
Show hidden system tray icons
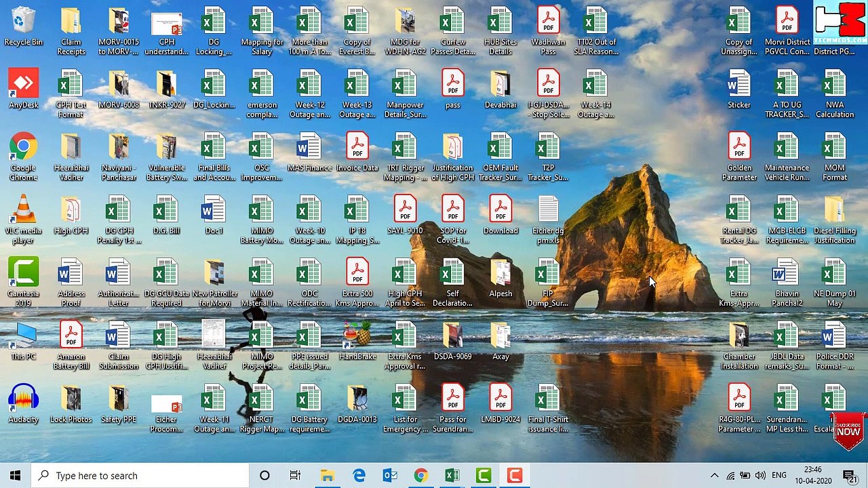pos(714,476)
